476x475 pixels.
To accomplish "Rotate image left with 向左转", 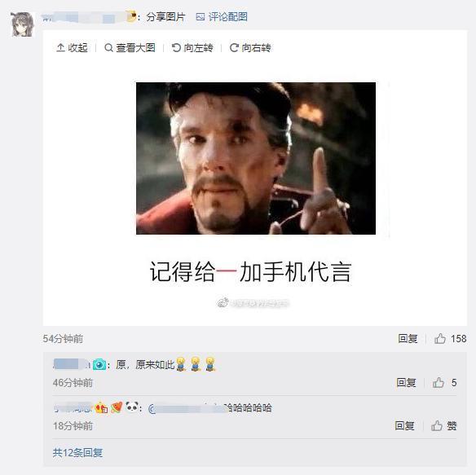I will [x=192, y=47].
